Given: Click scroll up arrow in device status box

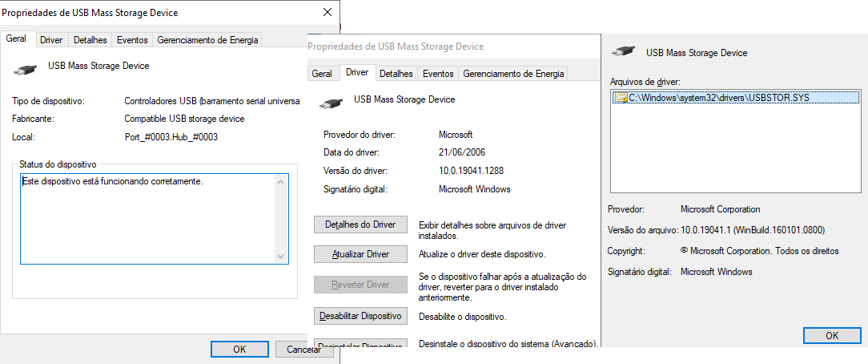Looking at the screenshot, I should point(280,182).
